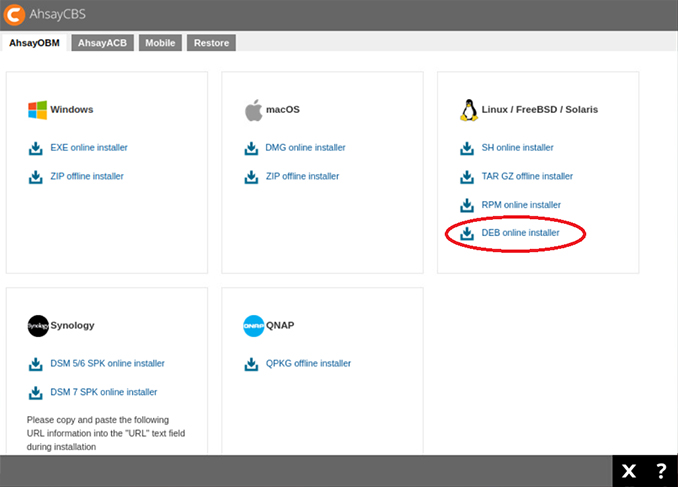
Task: Open the QPKG offline installer link
Action: pyautogui.click(x=308, y=363)
